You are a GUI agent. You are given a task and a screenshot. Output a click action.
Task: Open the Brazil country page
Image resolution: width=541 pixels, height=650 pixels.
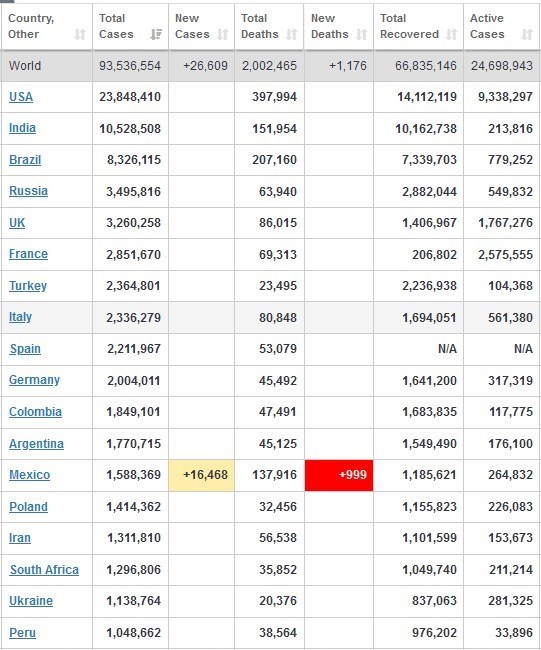click(x=25, y=160)
